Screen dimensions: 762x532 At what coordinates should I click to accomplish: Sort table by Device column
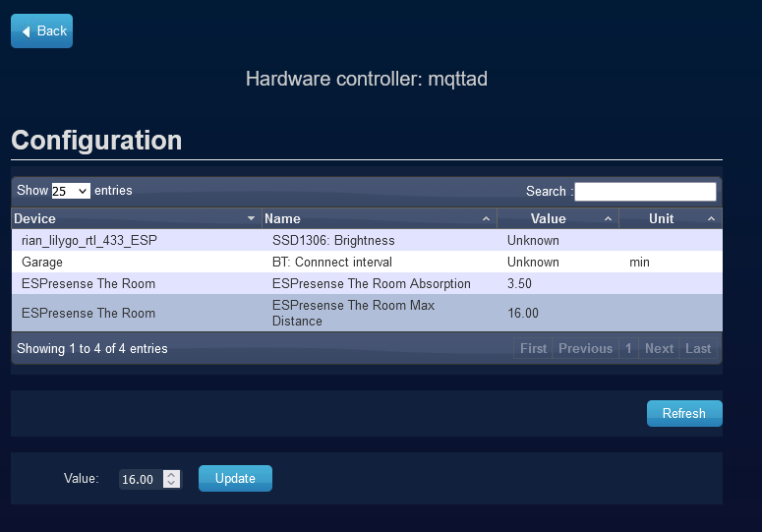[x=136, y=218]
